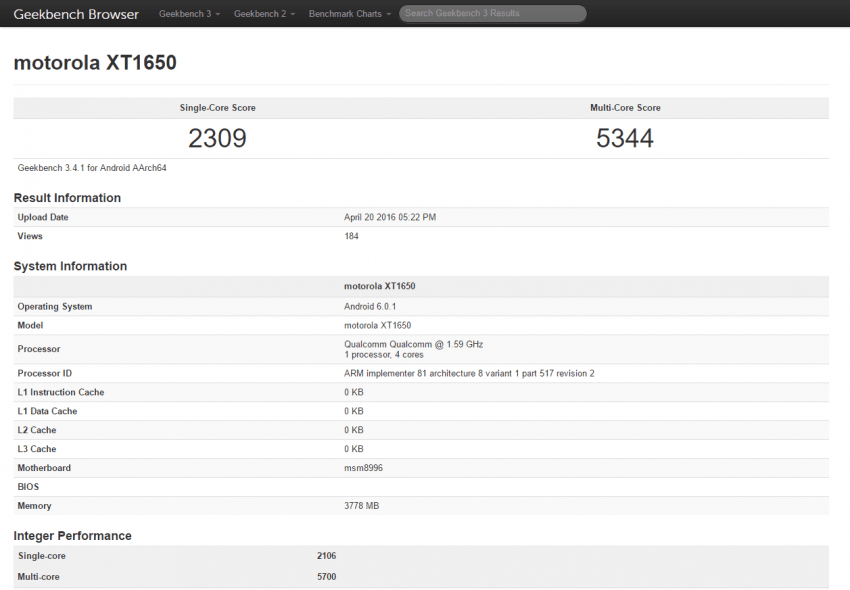Select the Views row label

(30, 236)
